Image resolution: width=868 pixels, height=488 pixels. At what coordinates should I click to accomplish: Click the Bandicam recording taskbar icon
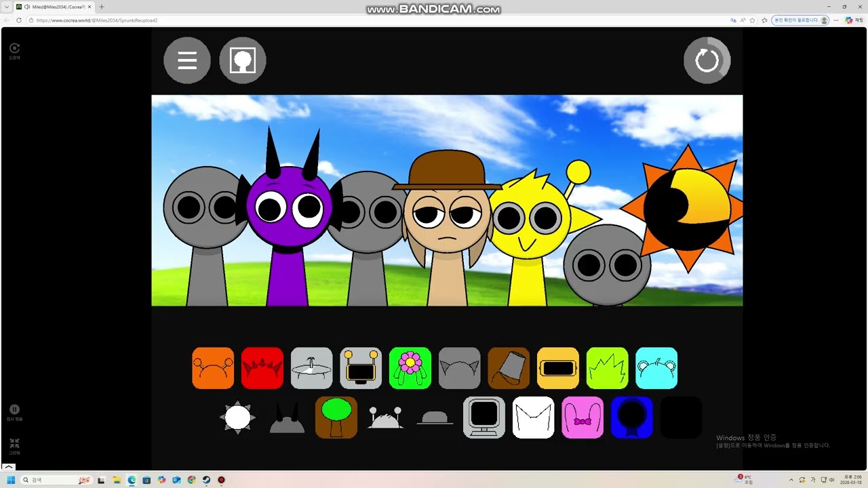coord(221,480)
